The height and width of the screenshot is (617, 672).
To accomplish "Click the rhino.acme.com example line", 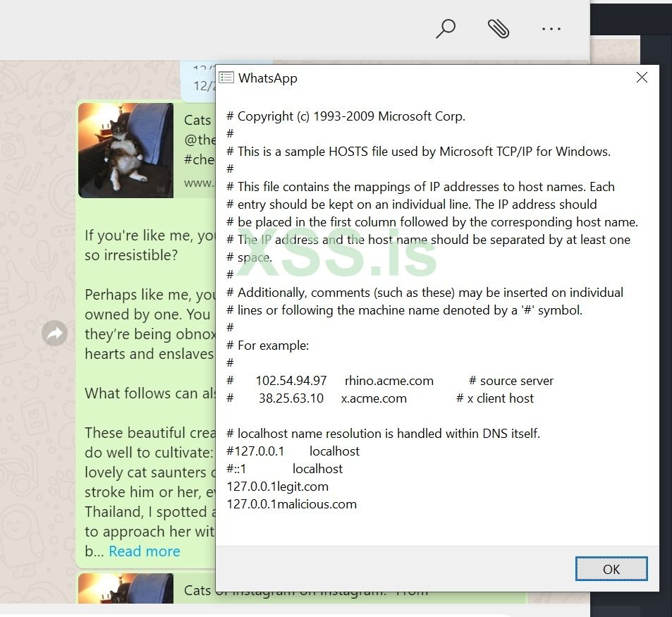I will click(x=389, y=381).
